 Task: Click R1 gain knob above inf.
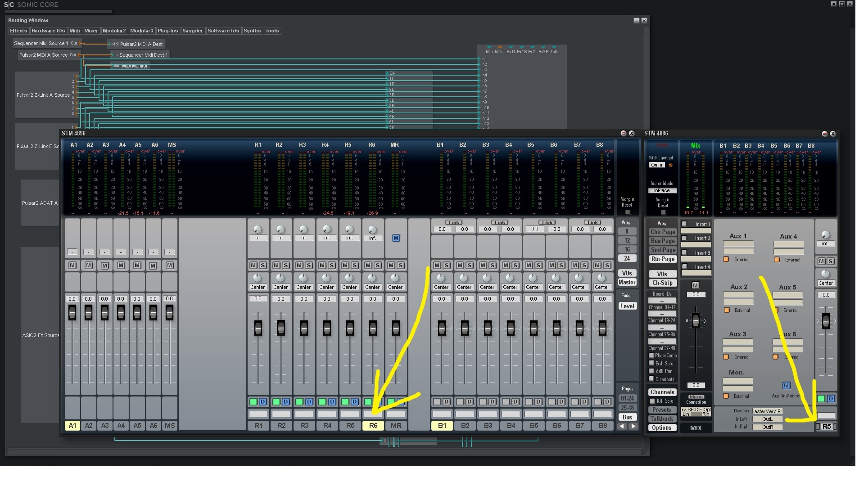click(x=258, y=229)
